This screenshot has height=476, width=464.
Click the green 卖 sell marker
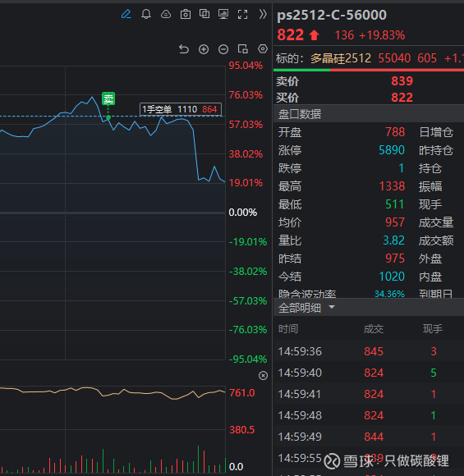(108, 98)
